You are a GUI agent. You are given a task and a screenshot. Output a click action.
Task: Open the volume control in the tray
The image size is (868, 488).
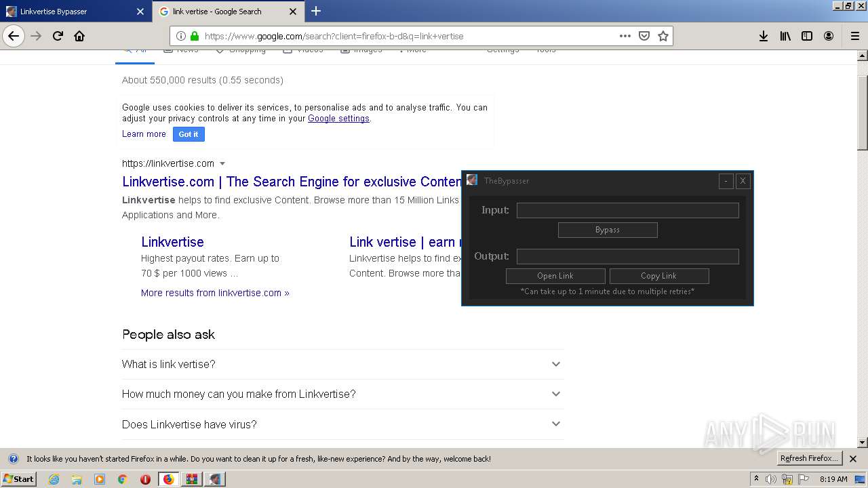tap(771, 479)
